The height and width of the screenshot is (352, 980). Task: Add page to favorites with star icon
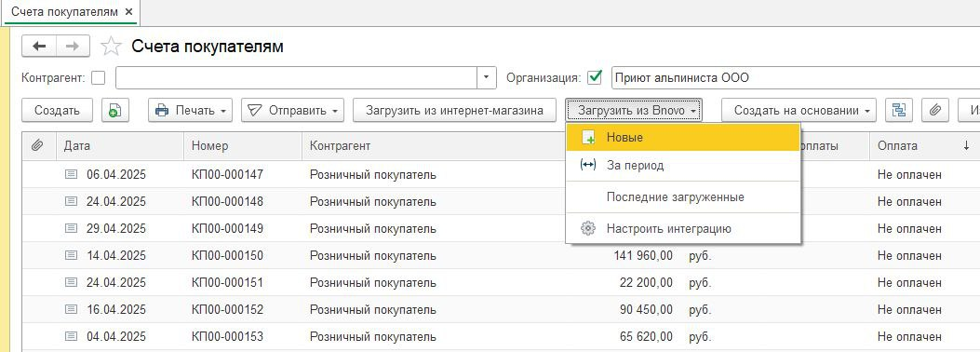[x=112, y=47]
